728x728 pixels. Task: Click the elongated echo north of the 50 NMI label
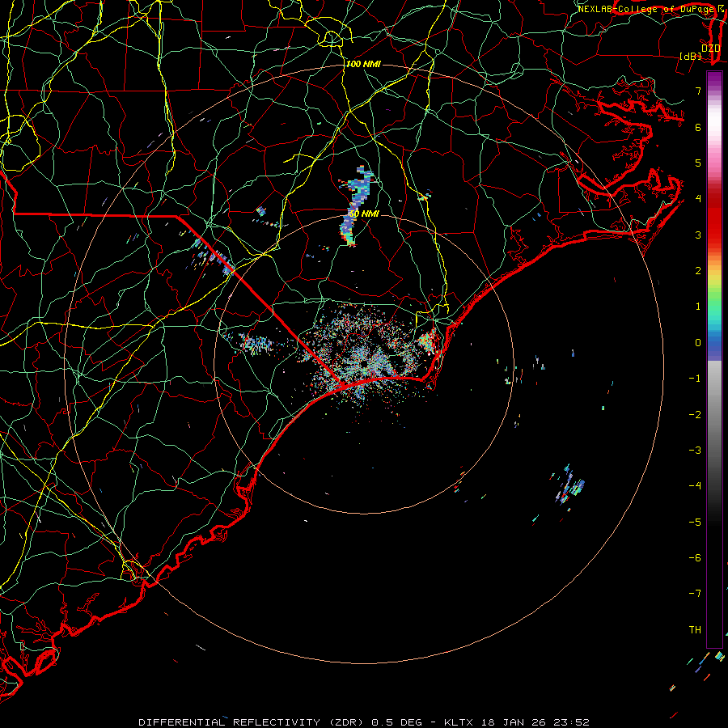tap(355, 205)
